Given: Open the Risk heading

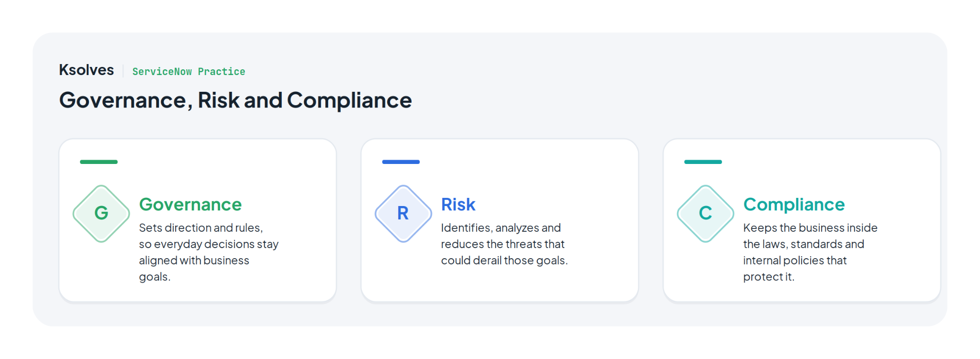Looking at the screenshot, I should pyautogui.click(x=458, y=205).
